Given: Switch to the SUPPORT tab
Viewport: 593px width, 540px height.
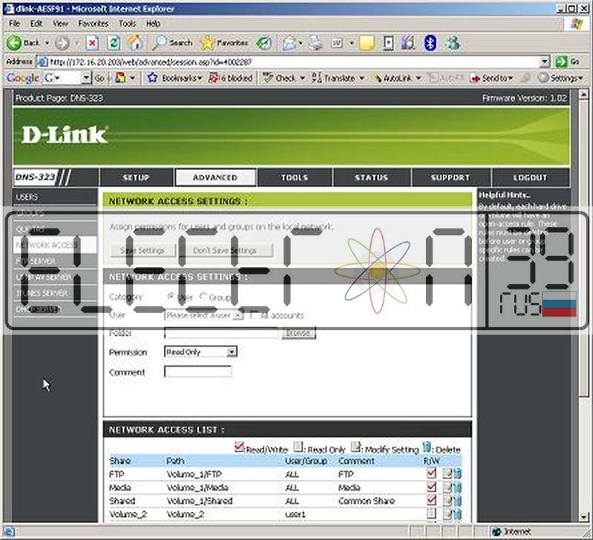Looking at the screenshot, I should 450,177.
